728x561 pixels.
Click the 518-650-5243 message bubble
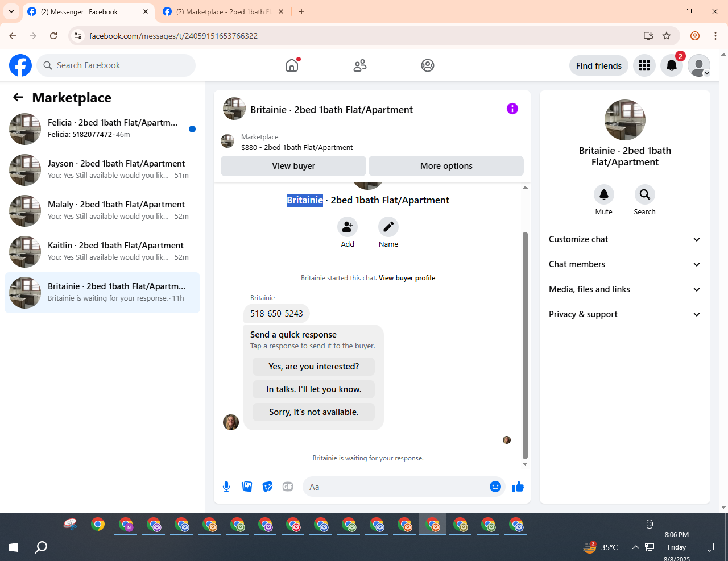277,314
